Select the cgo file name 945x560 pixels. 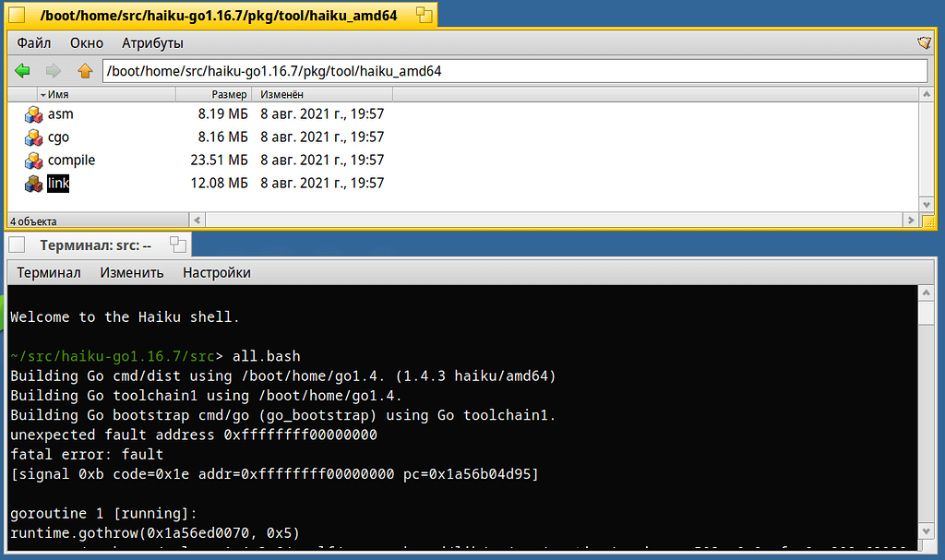58,137
